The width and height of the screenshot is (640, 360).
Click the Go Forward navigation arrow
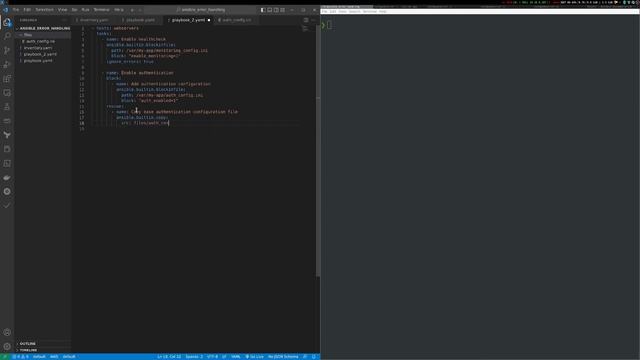[140, 10]
